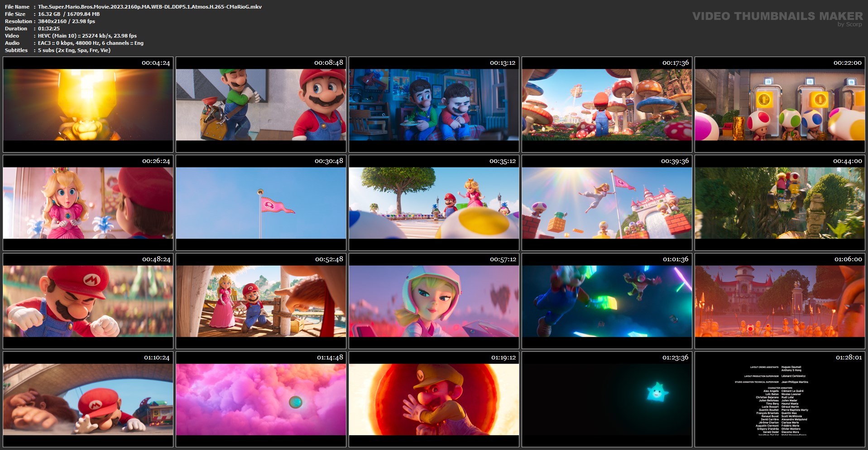Screen dimensions: 868x450
Task: Click the HEVC (Main 10) video info
Action: (x=87, y=36)
